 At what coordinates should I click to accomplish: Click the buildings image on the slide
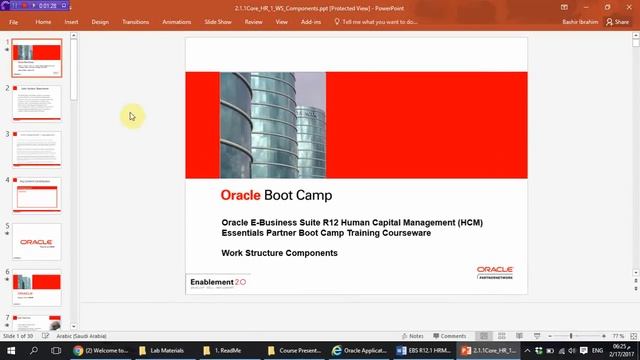[273, 125]
